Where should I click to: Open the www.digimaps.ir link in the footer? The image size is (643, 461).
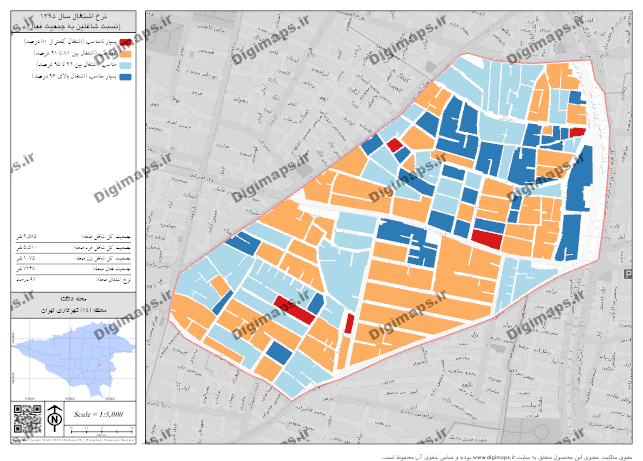point(494,457)
